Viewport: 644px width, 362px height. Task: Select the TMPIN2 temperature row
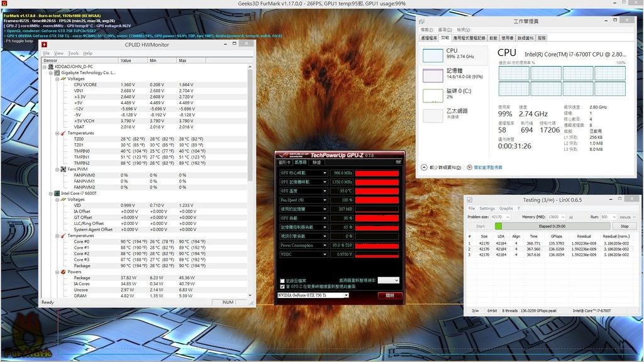pyautogui.click(x=144, y=163)
